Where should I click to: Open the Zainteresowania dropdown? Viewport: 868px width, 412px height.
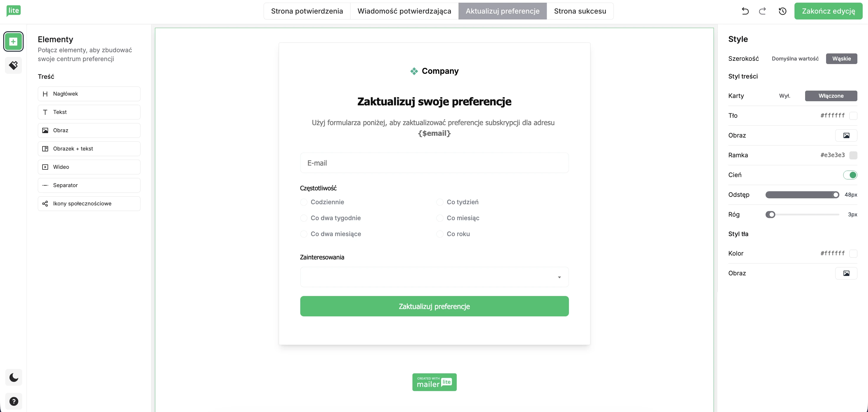[434, 277]
